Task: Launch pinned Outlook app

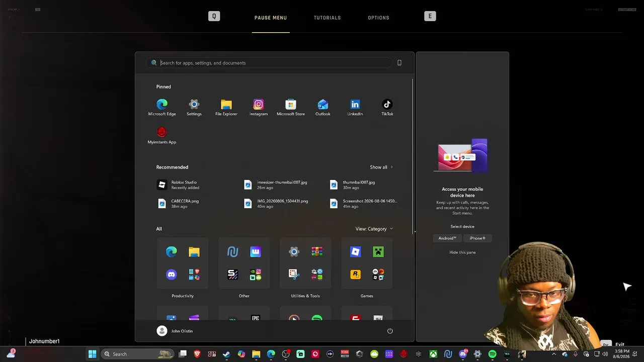Action: [323, 108]
